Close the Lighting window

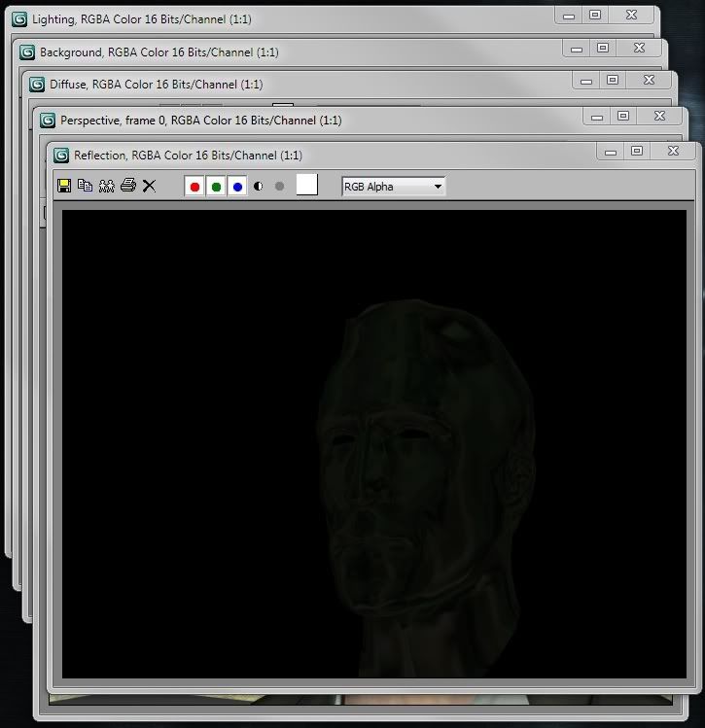[x=632, y=15]
